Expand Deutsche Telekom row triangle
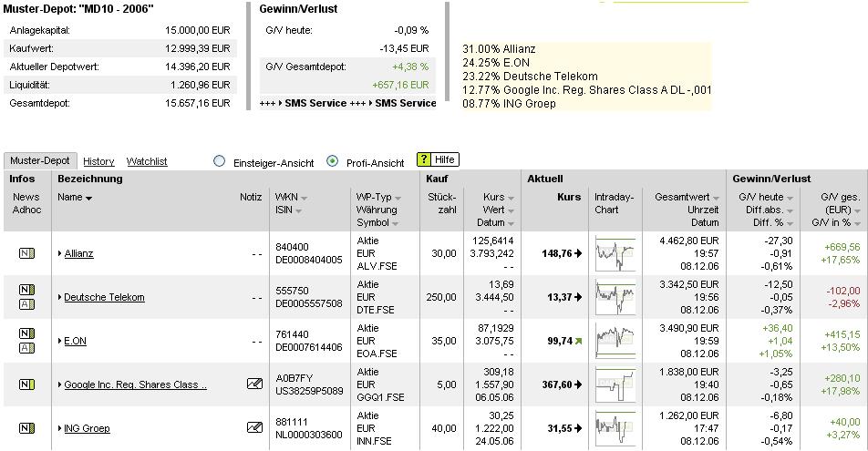The height and width of the screenshot is (451, 868). point(60,297)
